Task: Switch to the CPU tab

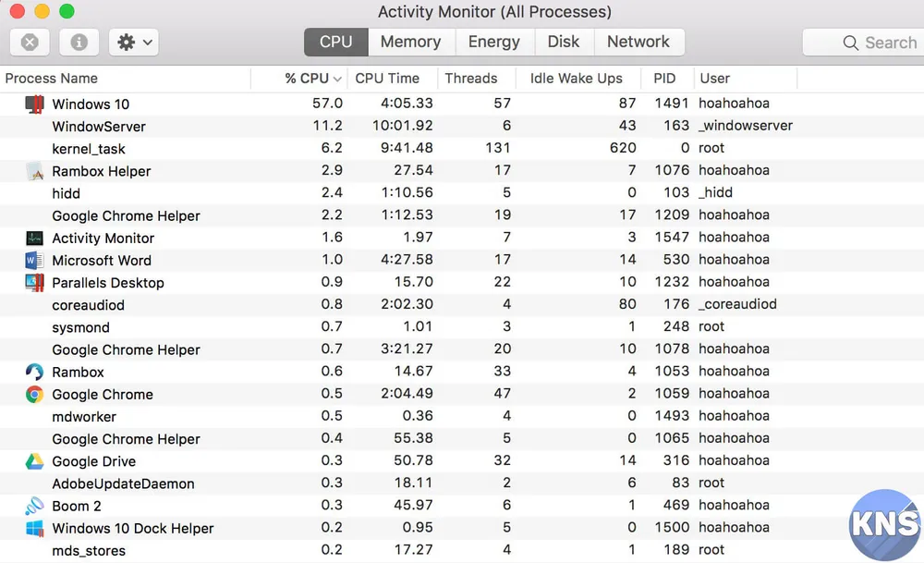Action: point(336,42)
